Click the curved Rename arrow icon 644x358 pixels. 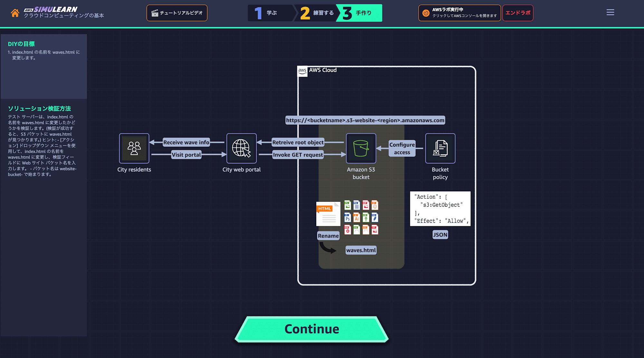(328, 248)
